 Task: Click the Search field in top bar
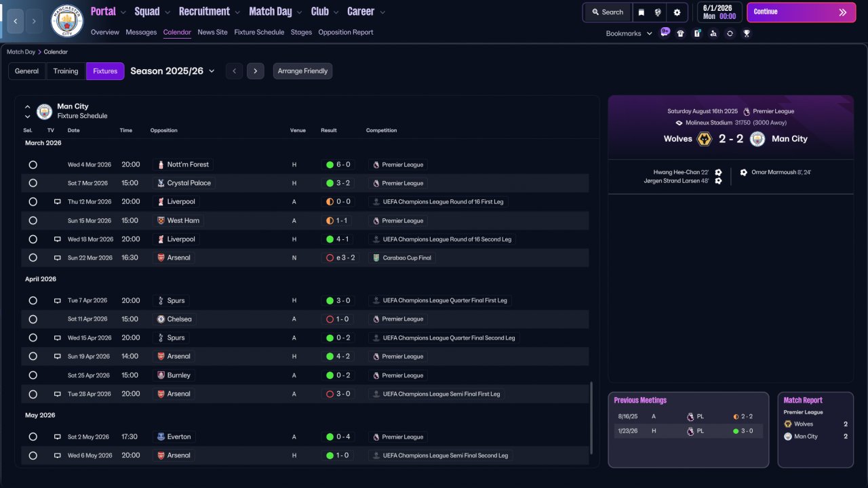coord(607,12)
